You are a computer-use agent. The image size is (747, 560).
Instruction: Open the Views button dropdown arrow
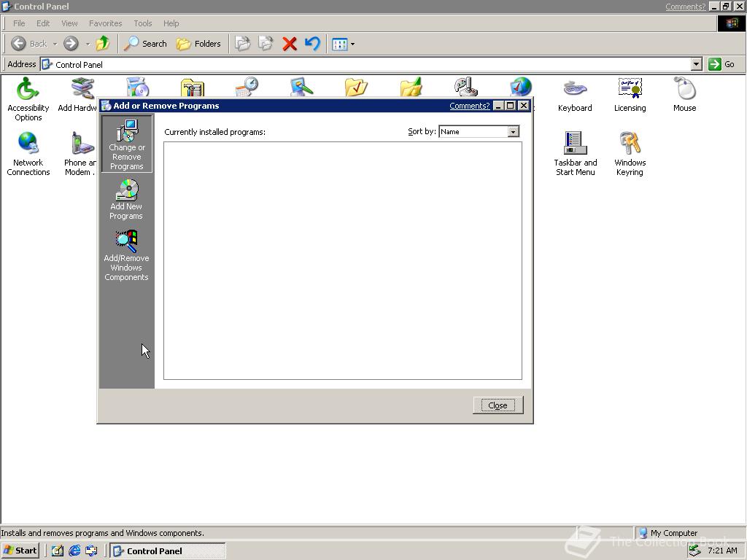pos(352,44)
